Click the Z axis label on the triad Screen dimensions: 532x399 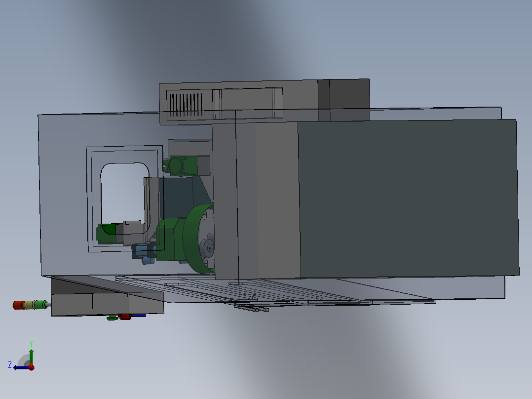point(10,364)
